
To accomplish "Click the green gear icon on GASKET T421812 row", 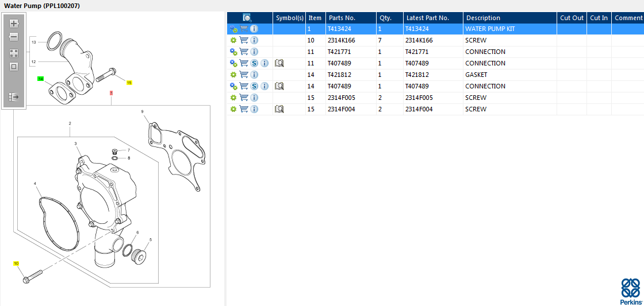I will [x=233, y=75].
